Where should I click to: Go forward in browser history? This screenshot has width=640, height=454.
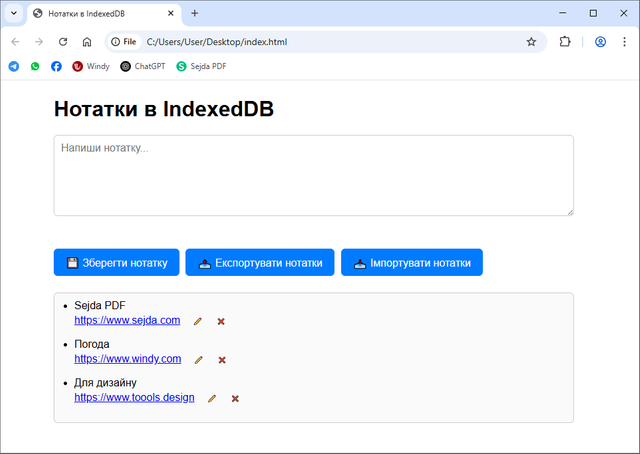[x=39, y=42]
